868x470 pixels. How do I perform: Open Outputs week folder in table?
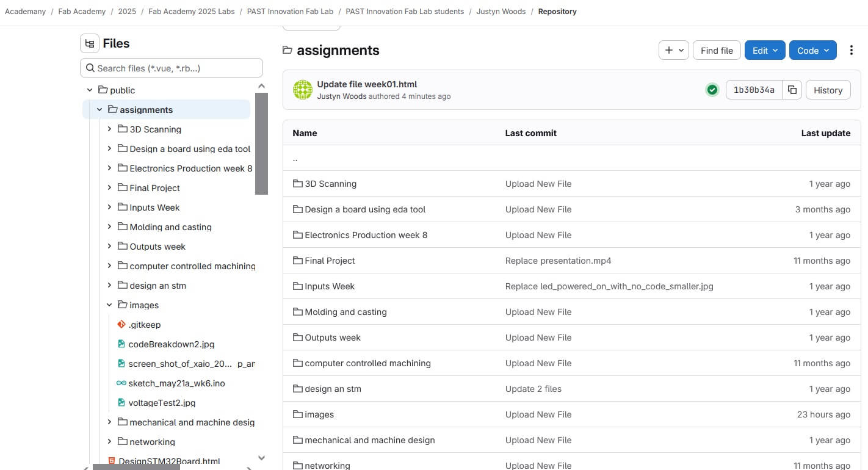tap(333, 338)
